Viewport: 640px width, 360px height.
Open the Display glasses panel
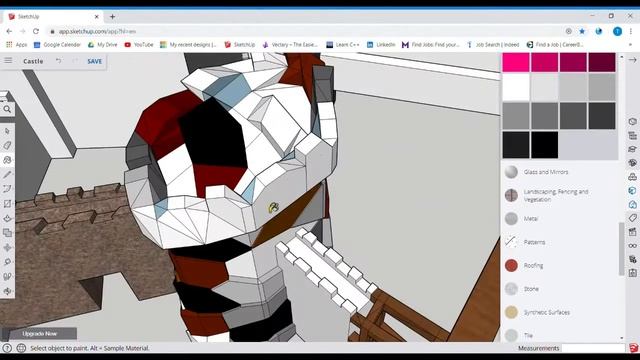(x=632, y=246)
